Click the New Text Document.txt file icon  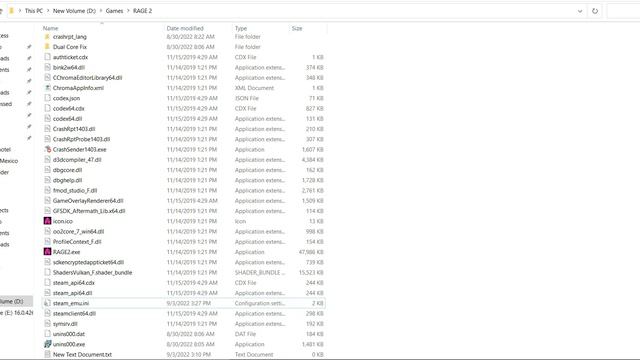click(47, 354)
